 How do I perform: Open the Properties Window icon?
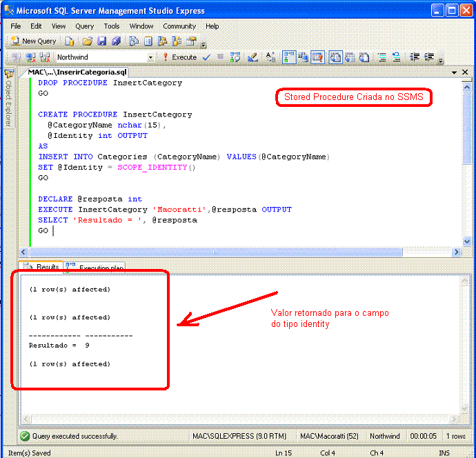click(x=191, y=41)
